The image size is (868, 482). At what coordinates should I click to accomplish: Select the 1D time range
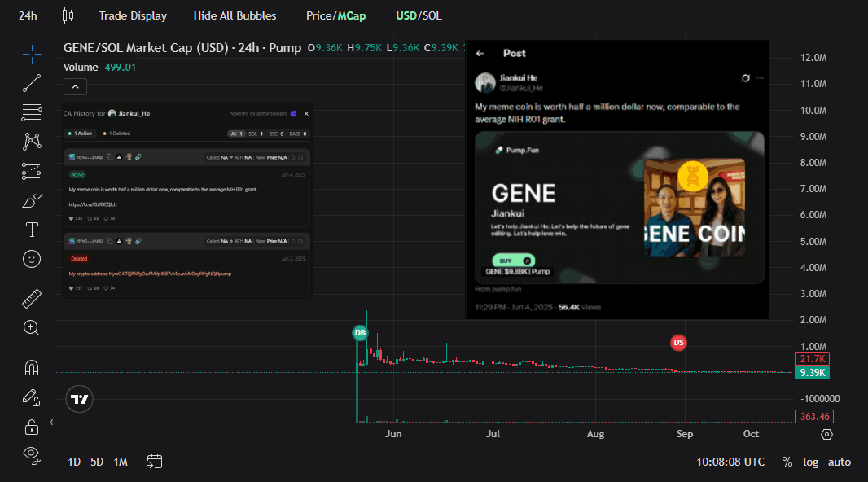tap(74, 462)
